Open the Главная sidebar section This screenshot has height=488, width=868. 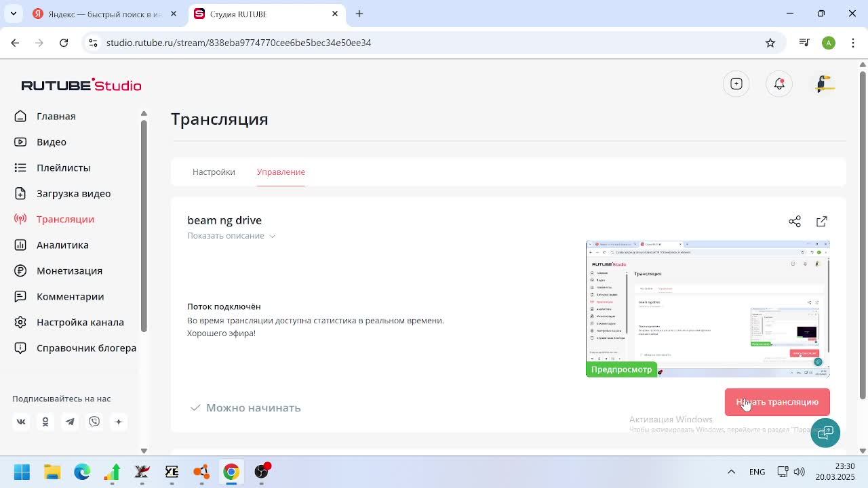point(56,116)
